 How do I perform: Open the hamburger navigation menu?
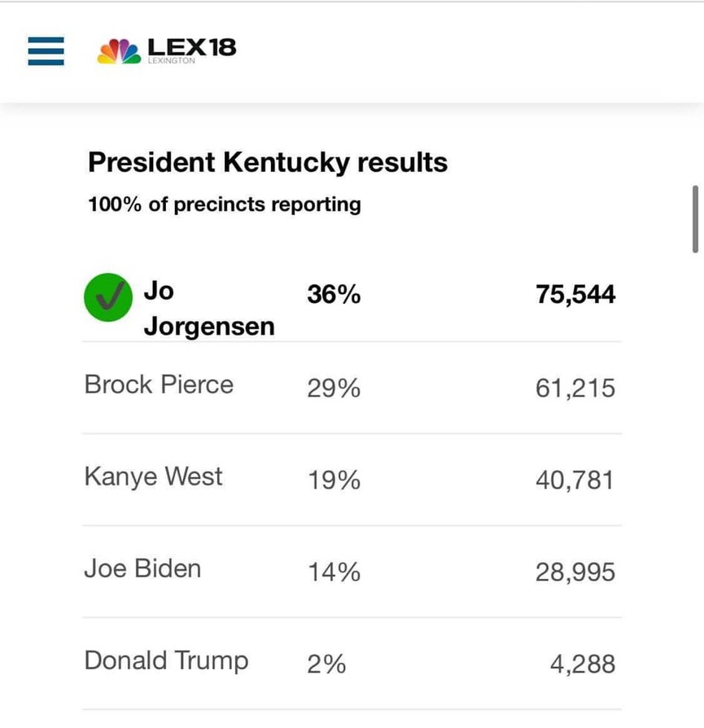(x=46, y=51)
